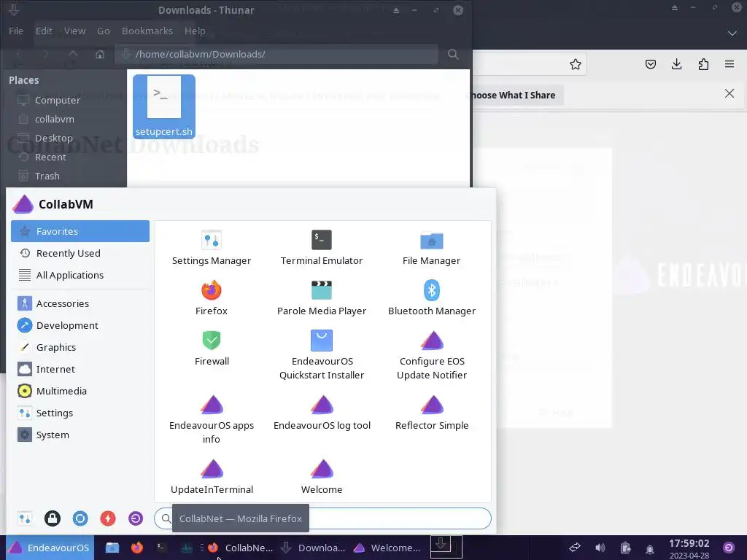Screen dimensions: 747x560
Task: Click the Pocket icon in Firefox toolbar
Action: click(x=650, y=64)
